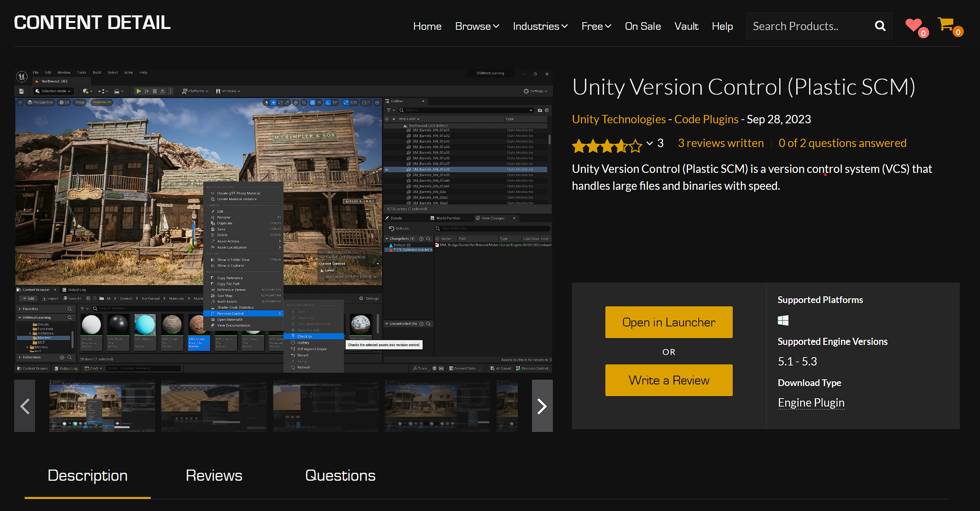Write a Review button click
Viewport: 980px width, 511px height.
pyautogui.click(x=669, y=380)
